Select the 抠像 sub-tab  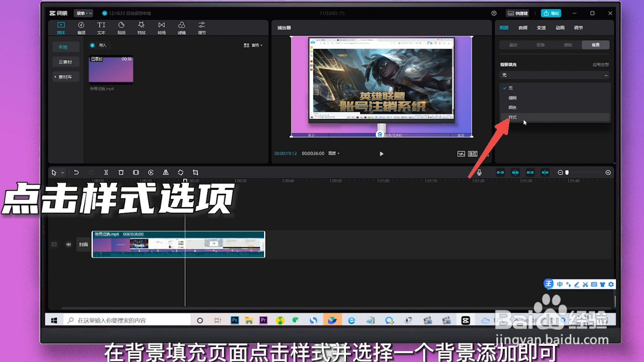(541, 45)
